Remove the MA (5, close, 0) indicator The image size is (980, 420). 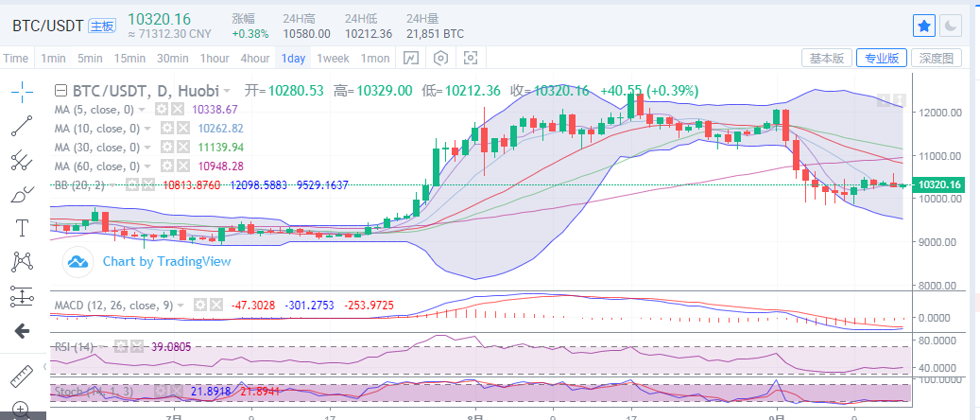pos(178,109)
